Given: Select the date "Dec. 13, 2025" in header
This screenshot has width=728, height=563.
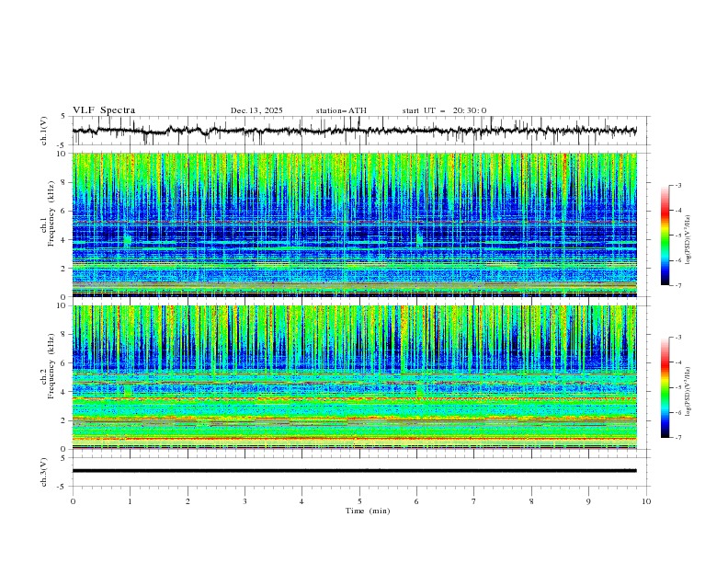Looking at the screenshot, I should pyautogui.click(x=256, y=110).
